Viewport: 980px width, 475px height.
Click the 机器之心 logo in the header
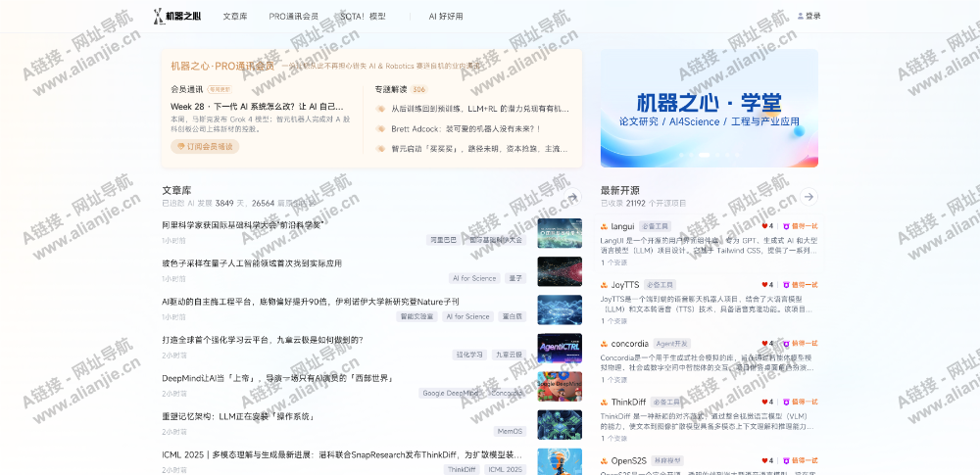pyautogui.click(x=177, y=17)
